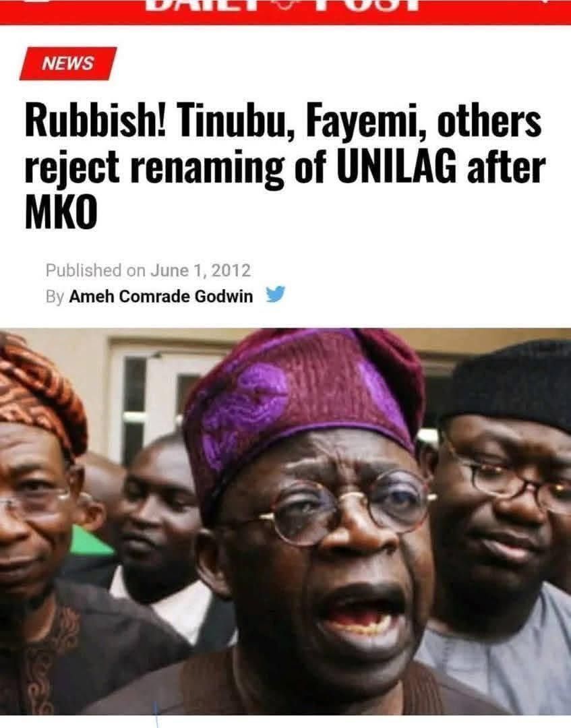Image resolution: width=571 pixels, height=728 pixels.
Task: Open the main article photo
Action: coord(286,521)
